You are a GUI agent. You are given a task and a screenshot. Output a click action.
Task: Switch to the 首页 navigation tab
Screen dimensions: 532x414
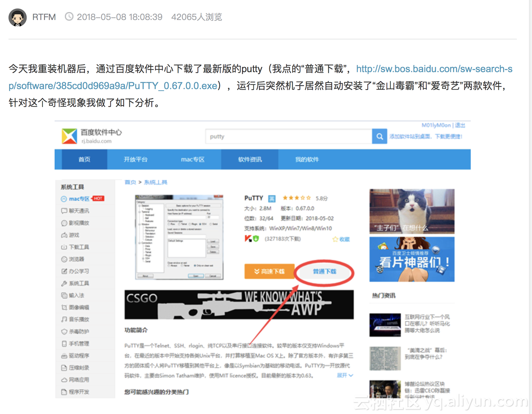(x=84, y=159)
